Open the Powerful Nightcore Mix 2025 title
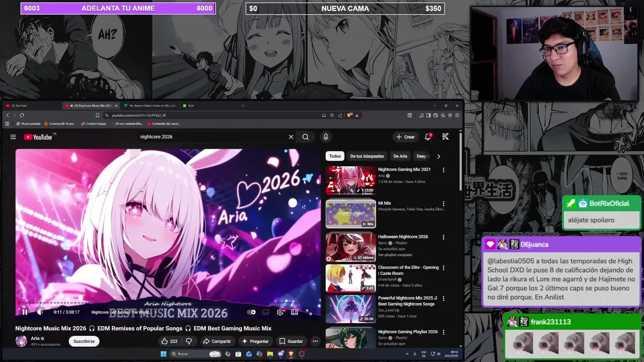Screen dimensions: 644x362 click(x=407, y=301)
